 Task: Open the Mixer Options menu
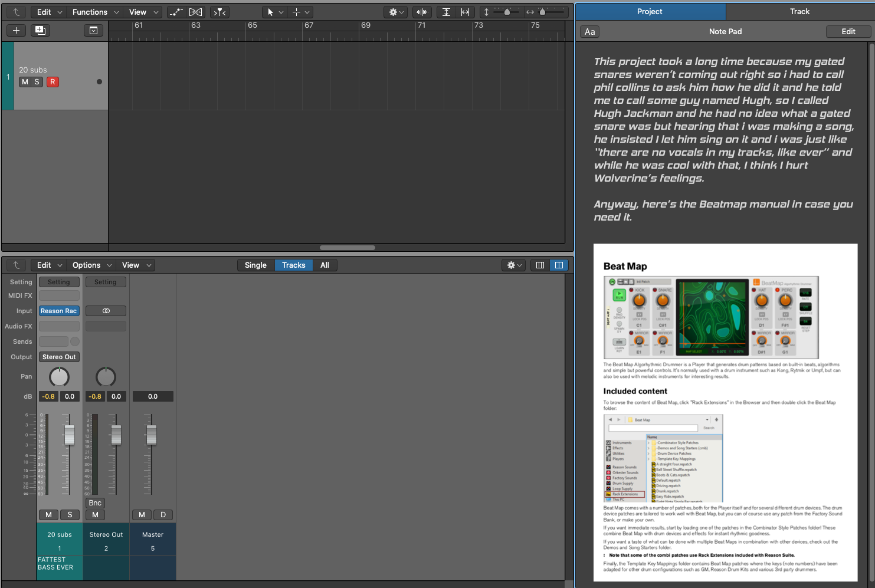coord(91,265)
